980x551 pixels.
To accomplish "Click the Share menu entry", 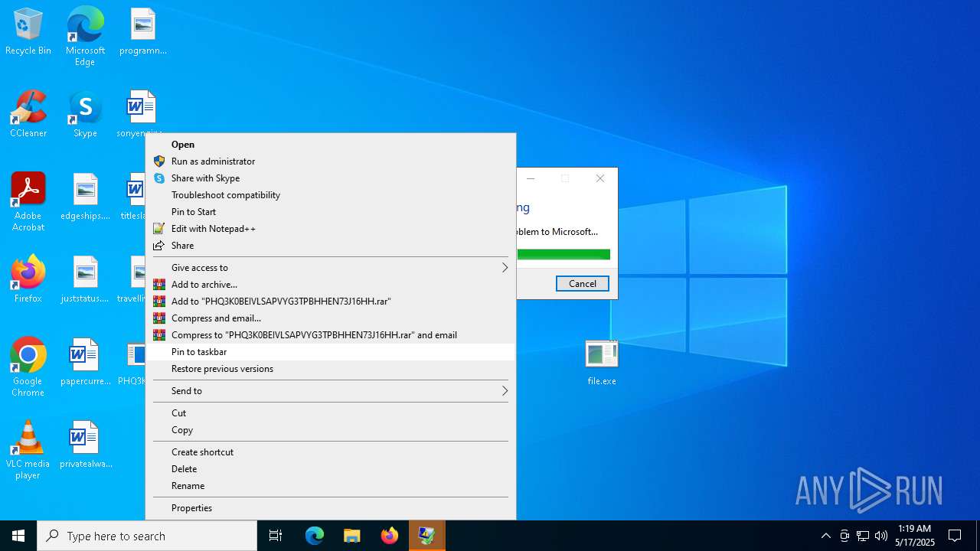I will pos(330,246).
